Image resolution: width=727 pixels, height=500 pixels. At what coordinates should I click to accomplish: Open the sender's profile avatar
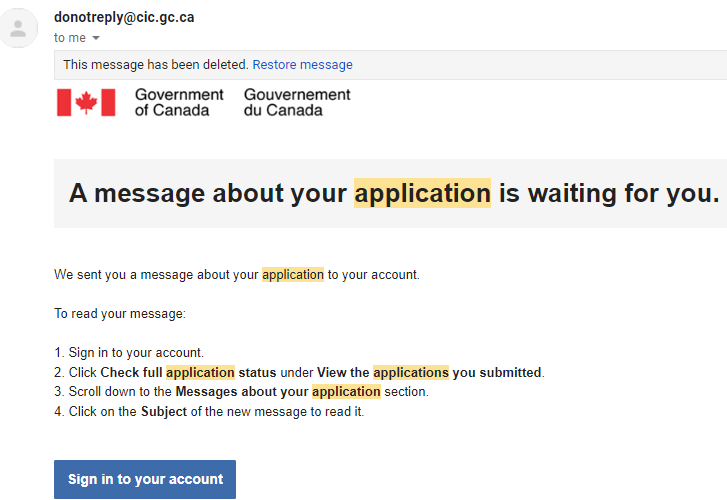click(18, 28)
